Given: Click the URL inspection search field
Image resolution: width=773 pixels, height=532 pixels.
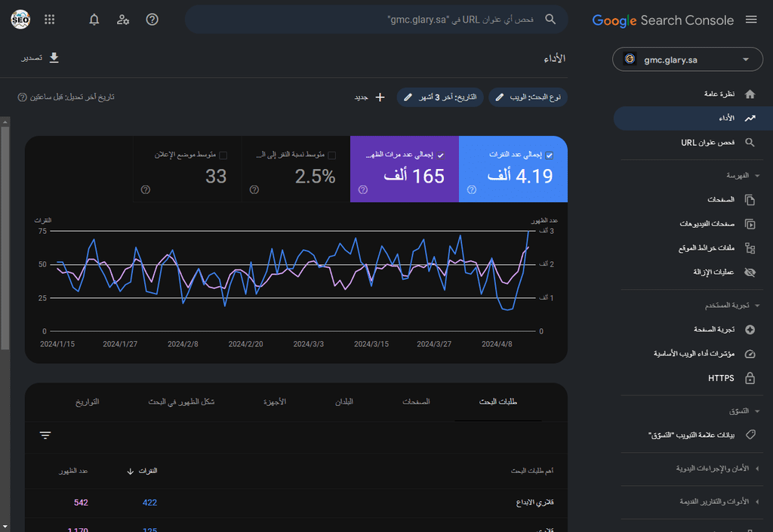Looking at the screenshot, I should click(x=376, y=19).
